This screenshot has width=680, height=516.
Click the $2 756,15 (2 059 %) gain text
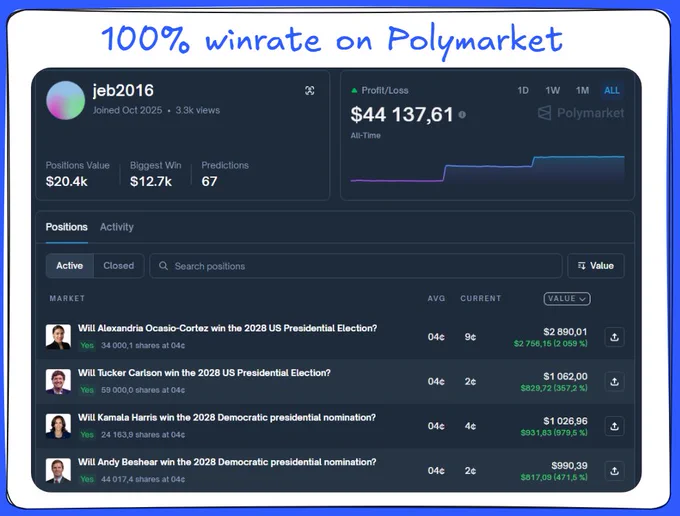(550, 344)
